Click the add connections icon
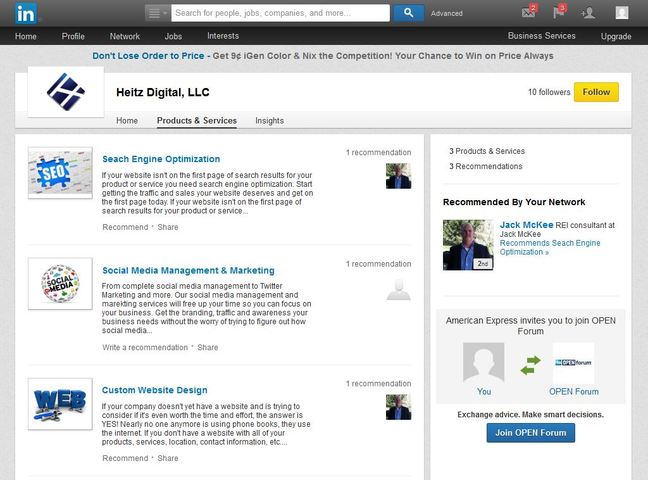The height and width of the screenshot is (480, 648). click(x=588, y=13)
